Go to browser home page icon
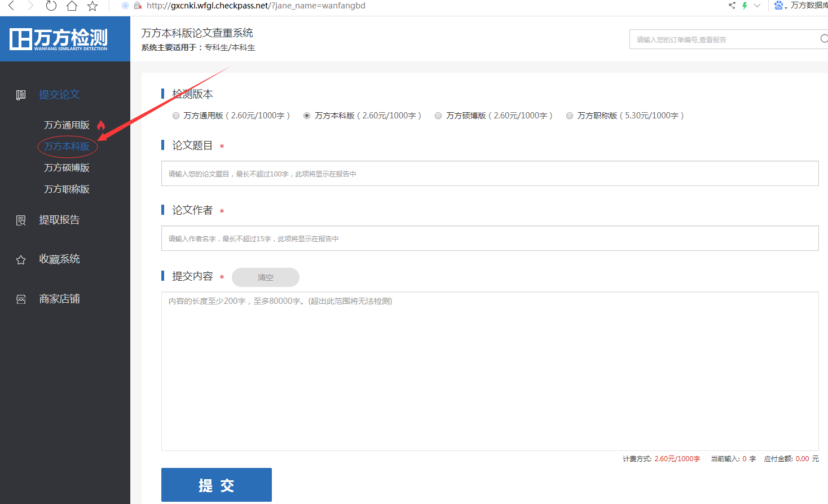Screen dimensions: 828x504 (x=72, y=6)
